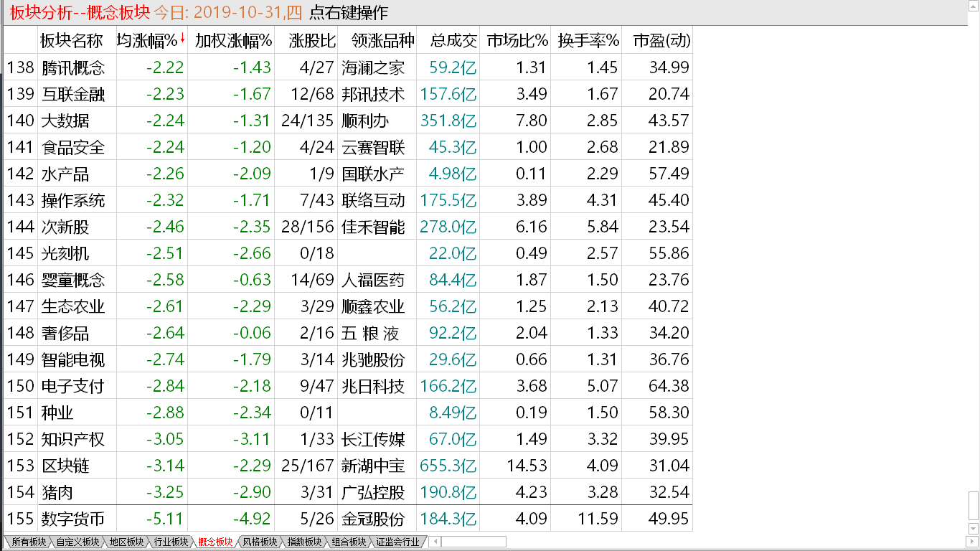Click leading stock 顺利办
The height and width of the screenshot is (551, 980).
[366, 121]
